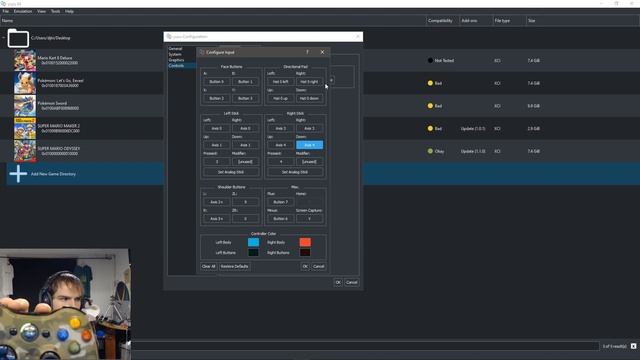Select the Controls configuration tab
Screen dimensions: 640x360
(x=176, y=66)
